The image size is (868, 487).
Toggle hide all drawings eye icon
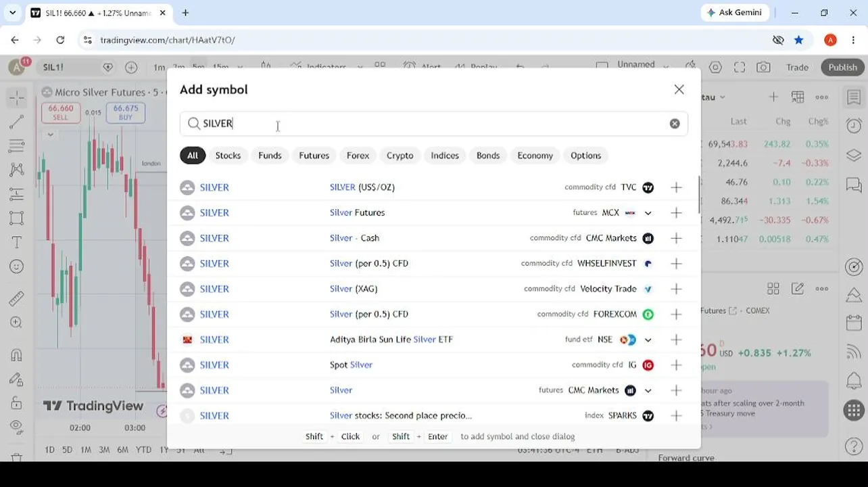[17, 427]
